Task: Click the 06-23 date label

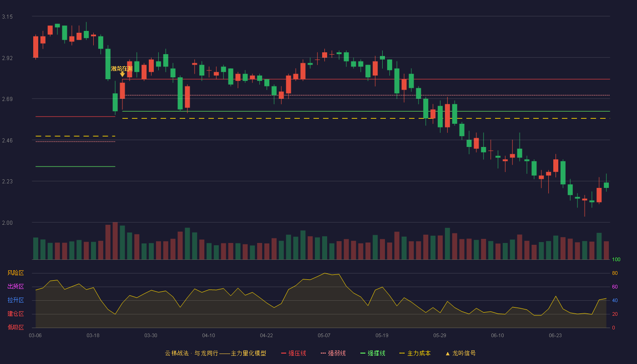Action: [555, 335]
